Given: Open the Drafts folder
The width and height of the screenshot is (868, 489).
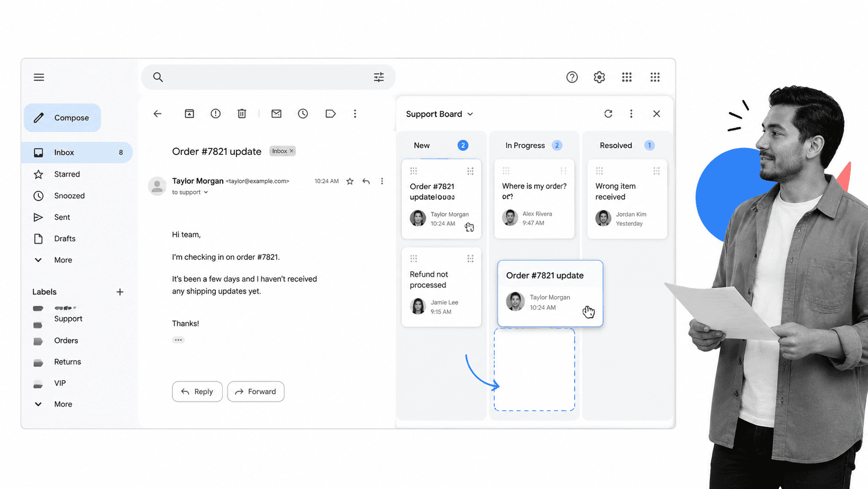Looking at the screenshot, I should click(x=64, y=239).
